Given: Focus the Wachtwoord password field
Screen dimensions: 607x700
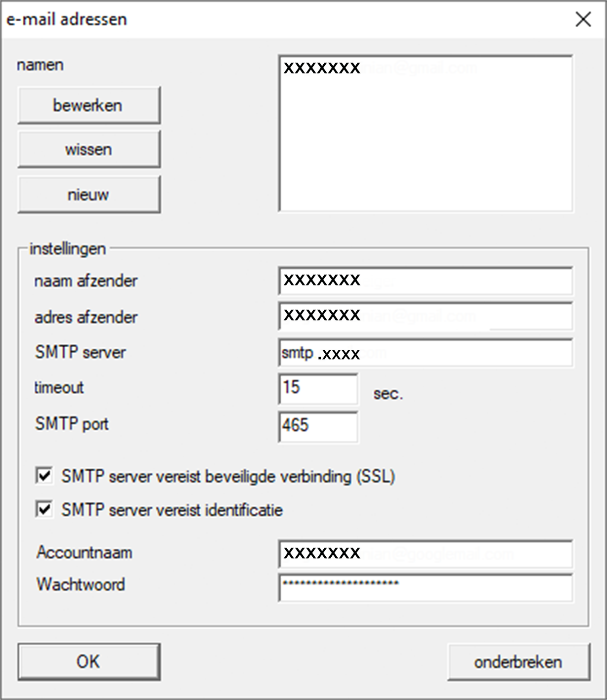Looking at the screenshot, I should pyautogui.click(x=425, y=587).
